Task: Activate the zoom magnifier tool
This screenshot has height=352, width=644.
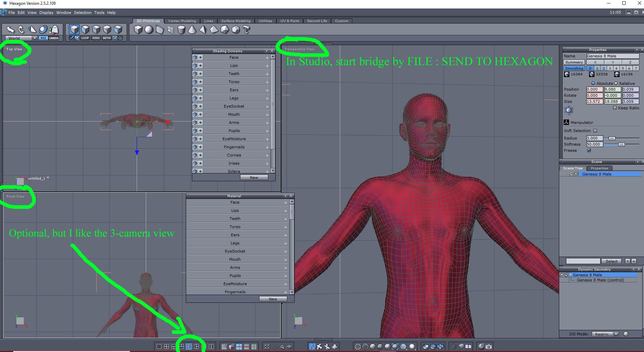Action: (x=282, y=347)
